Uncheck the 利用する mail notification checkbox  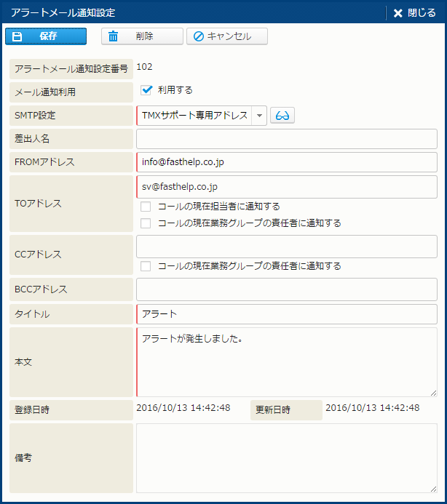coord(146,90)
